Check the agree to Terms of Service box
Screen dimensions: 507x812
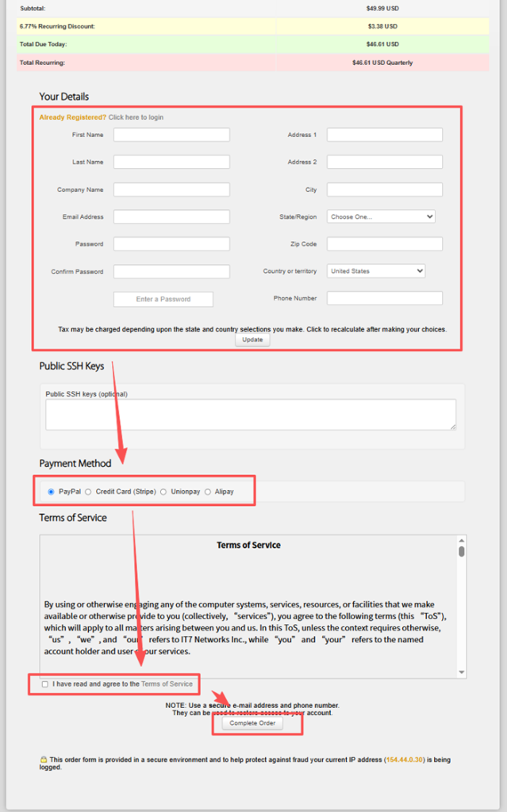(44, 684)
